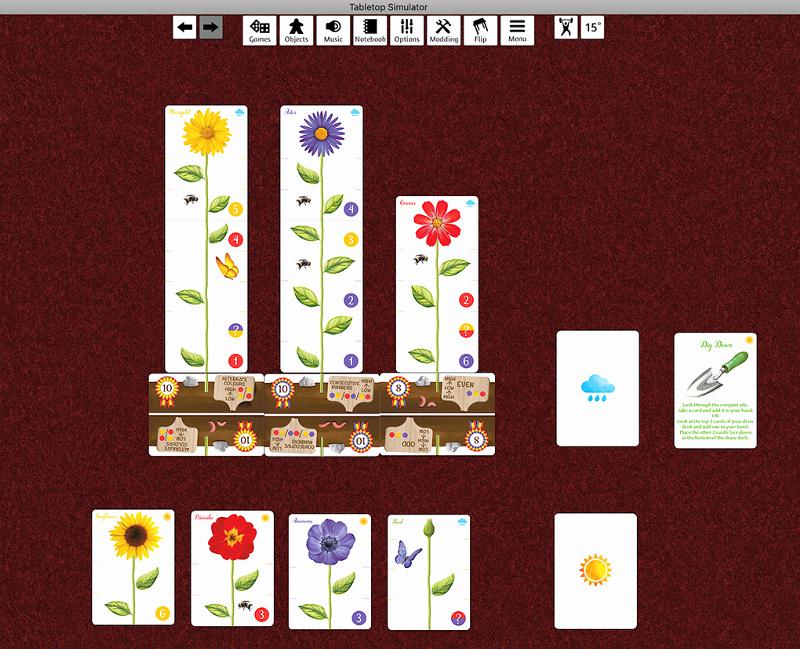The width and height of the screenshot is (800, 649).
Task: Click the red 1 circle at Marigold base
Action: (x=235, y=361)
